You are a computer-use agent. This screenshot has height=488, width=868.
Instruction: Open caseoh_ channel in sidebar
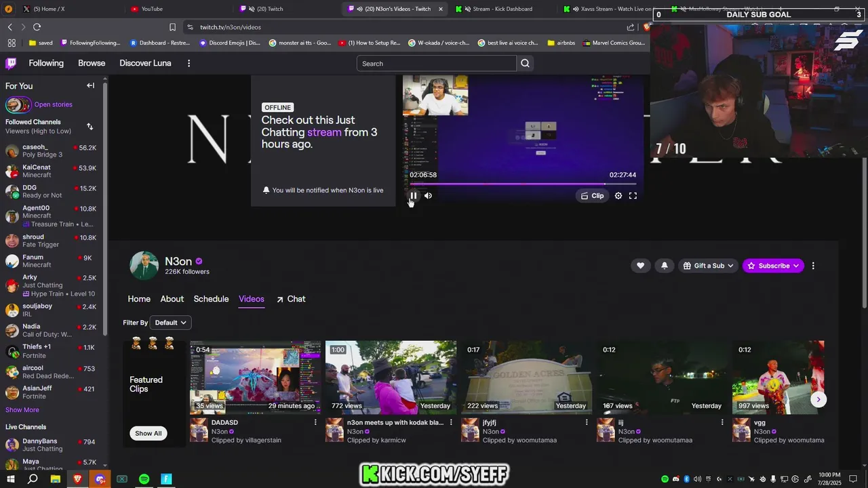point(51,150)
